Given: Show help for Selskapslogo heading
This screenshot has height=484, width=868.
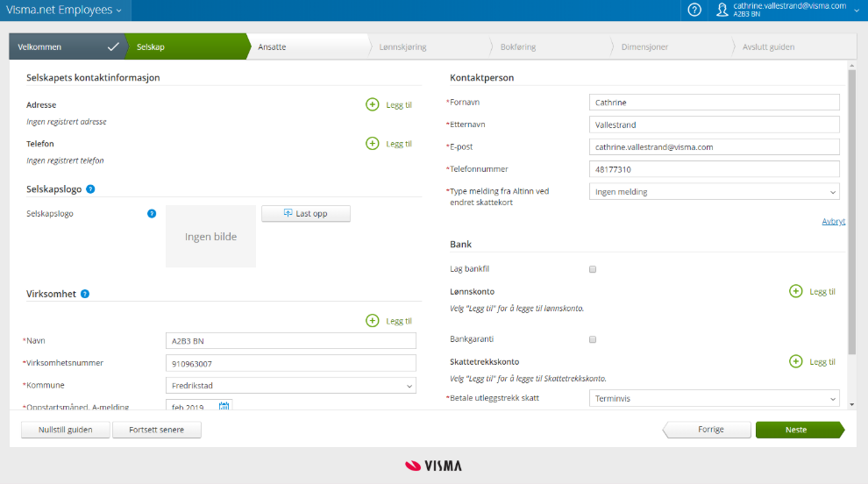Looking at the screenshot, I should [x=91, y=189].
